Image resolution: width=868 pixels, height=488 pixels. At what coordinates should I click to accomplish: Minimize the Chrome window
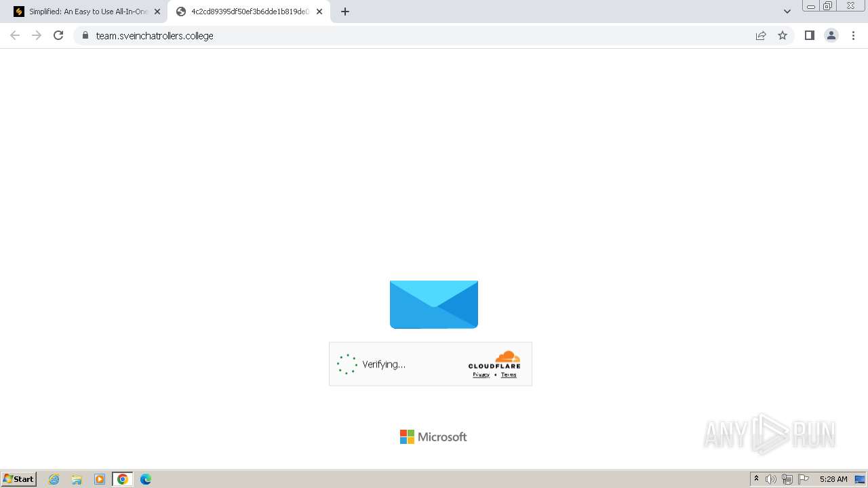click(x=810, y=6)
